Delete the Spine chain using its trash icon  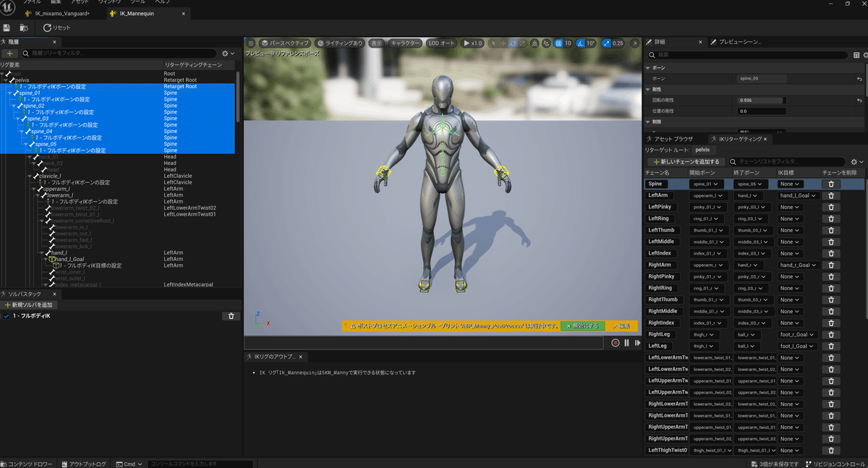click(831, 184)
